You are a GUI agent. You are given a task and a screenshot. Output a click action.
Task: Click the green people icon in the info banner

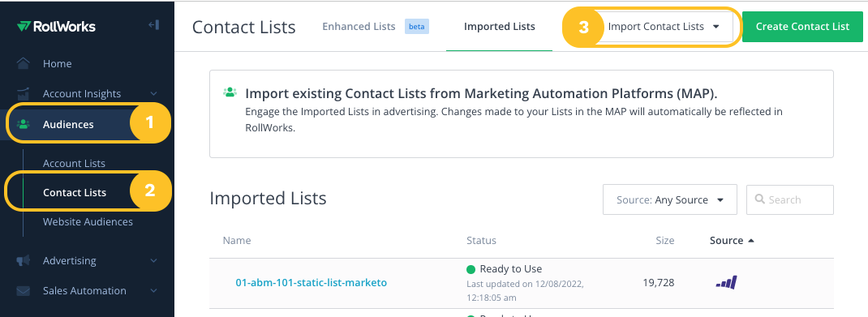click(230, 92)
